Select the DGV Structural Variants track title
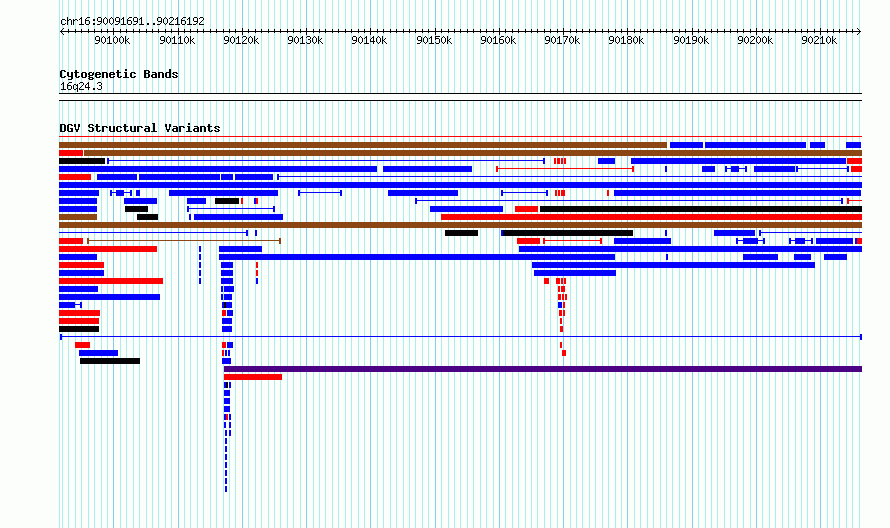 tap(140, 128)
